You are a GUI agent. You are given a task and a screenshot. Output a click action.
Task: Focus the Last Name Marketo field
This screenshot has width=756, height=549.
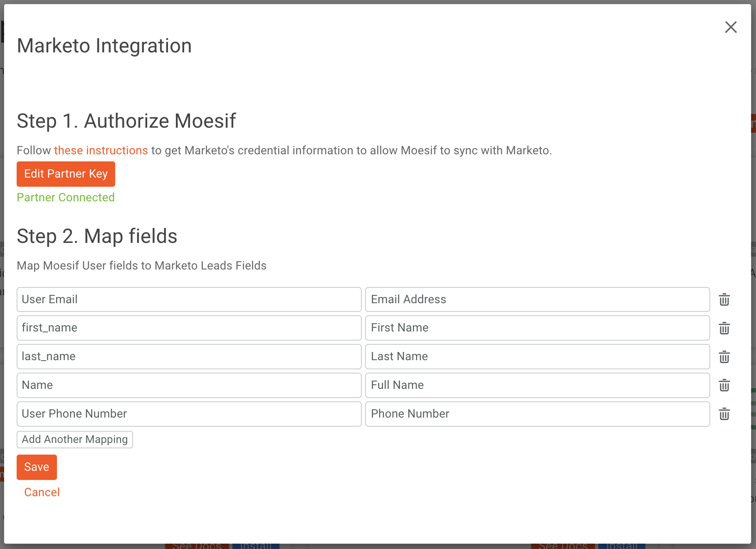pyautogui.click(x=537, y=357)
